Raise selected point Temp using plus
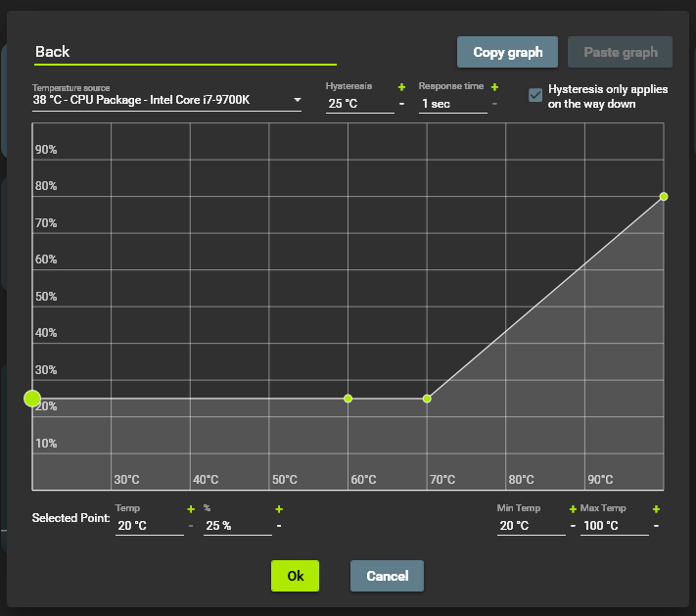 tap(191, 509)
